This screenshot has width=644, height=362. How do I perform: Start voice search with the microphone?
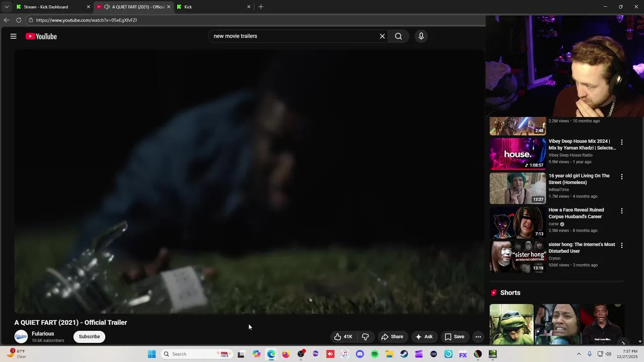(421, 36)
